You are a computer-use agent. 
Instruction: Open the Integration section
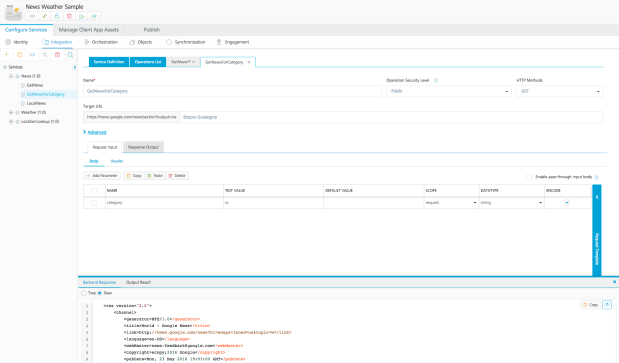57,42
